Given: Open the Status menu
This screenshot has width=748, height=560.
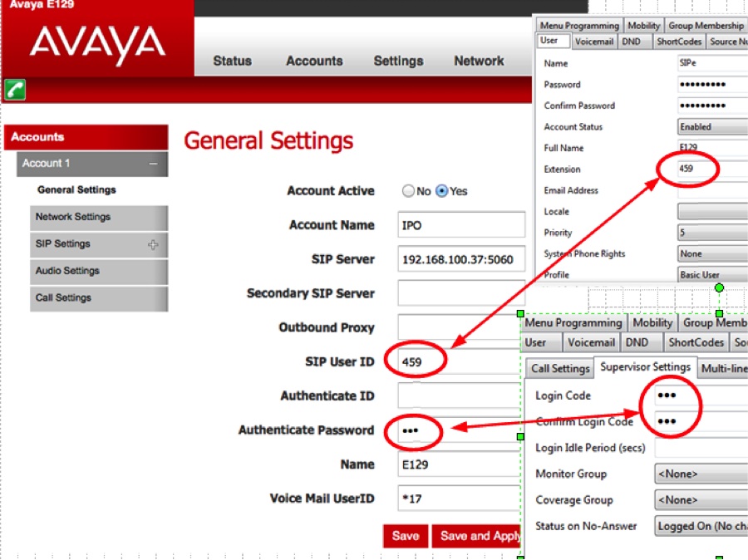Looking at the screenshot, I should tap(233, 61).
